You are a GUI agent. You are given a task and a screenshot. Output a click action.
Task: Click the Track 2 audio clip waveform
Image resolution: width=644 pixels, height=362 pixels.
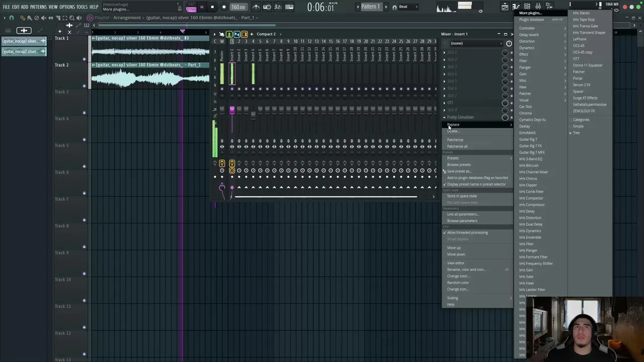point(150,78)
